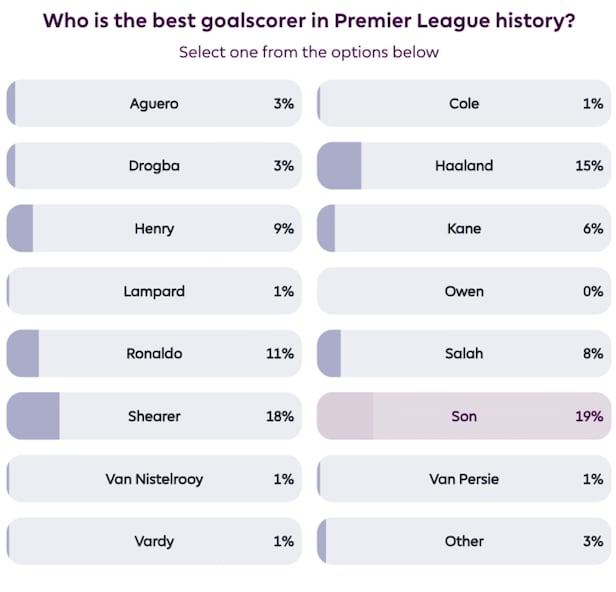
Task: Vote for Kane
Action: click(464, 228)
